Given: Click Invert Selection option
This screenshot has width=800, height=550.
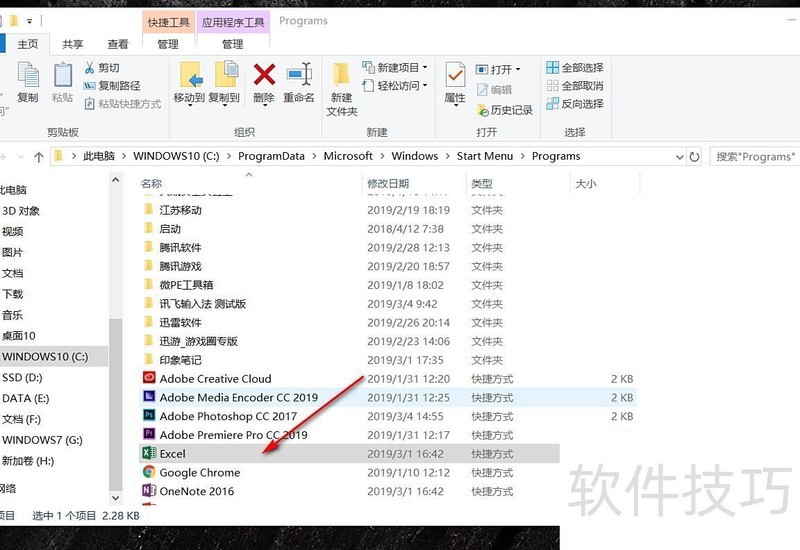Looking at the screenshot, I should (575, 104).
